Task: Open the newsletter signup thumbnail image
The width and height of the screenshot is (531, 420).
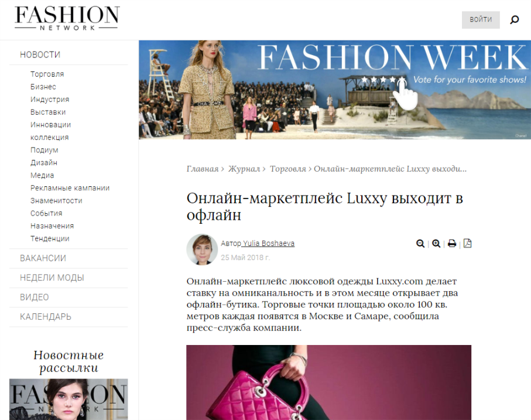Action: click(x=68, y=399)
